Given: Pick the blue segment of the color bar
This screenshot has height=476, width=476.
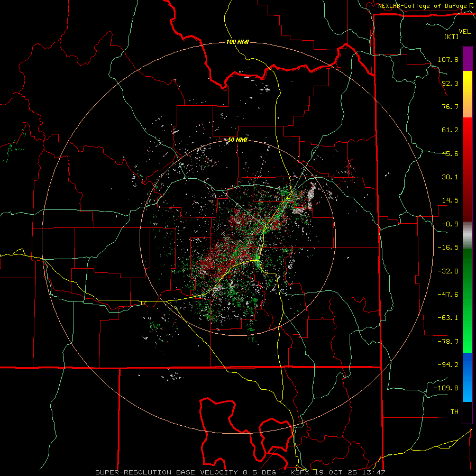Looking at the screenshot, I should point(467,377).
